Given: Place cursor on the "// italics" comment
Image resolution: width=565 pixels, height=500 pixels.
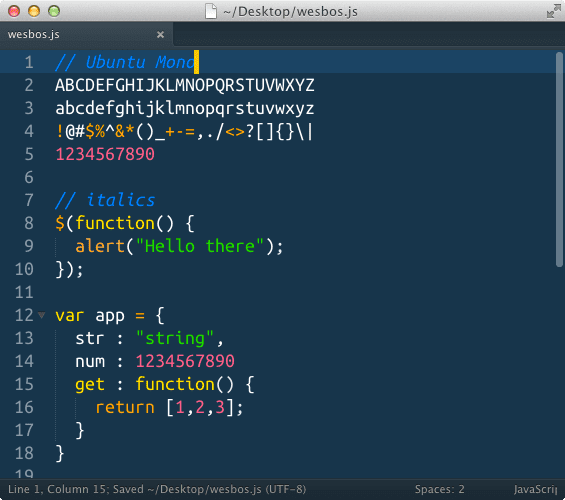Looking at the screenshot, I should [x=105, y=200].
